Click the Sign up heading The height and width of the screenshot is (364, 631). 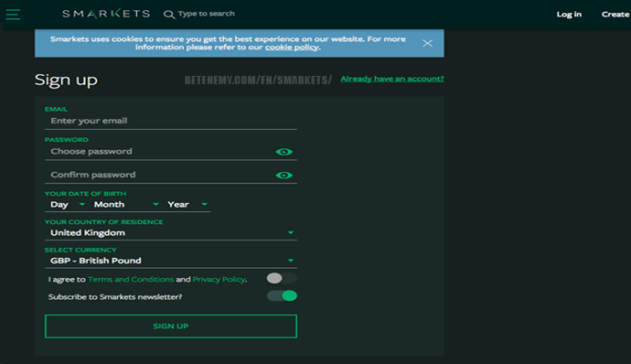(x=66, y=80)
